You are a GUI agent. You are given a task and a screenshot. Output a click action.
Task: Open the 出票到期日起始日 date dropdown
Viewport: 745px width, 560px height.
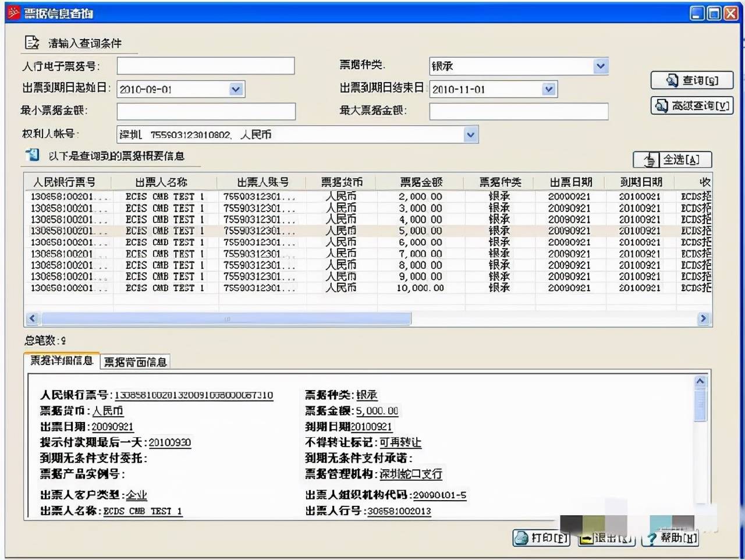coord(236,89)
